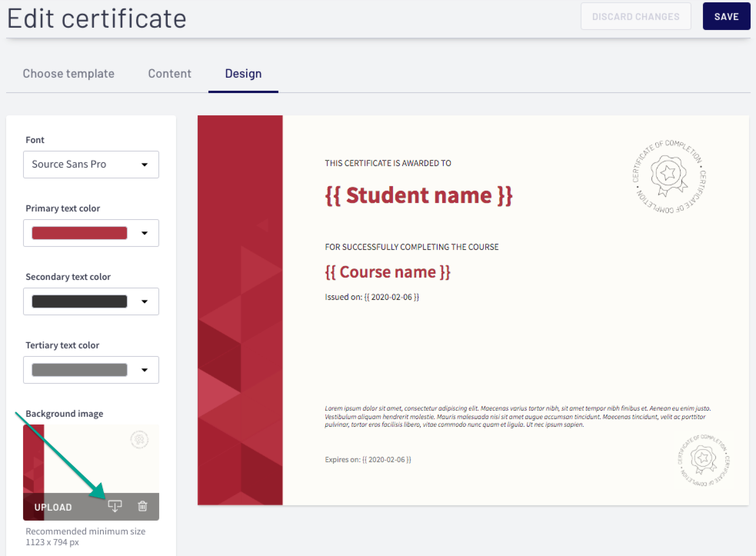The height and width of the screenshot is (556, 756).
Task: Click the 'Source Sans Pro' font value
Action: [x=69, y=165]
